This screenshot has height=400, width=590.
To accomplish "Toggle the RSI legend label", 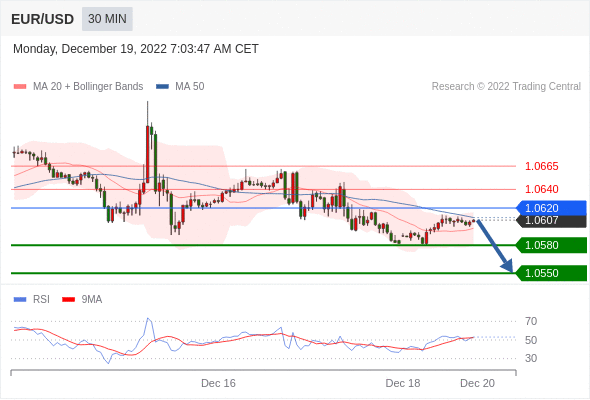I will point(41,300).
